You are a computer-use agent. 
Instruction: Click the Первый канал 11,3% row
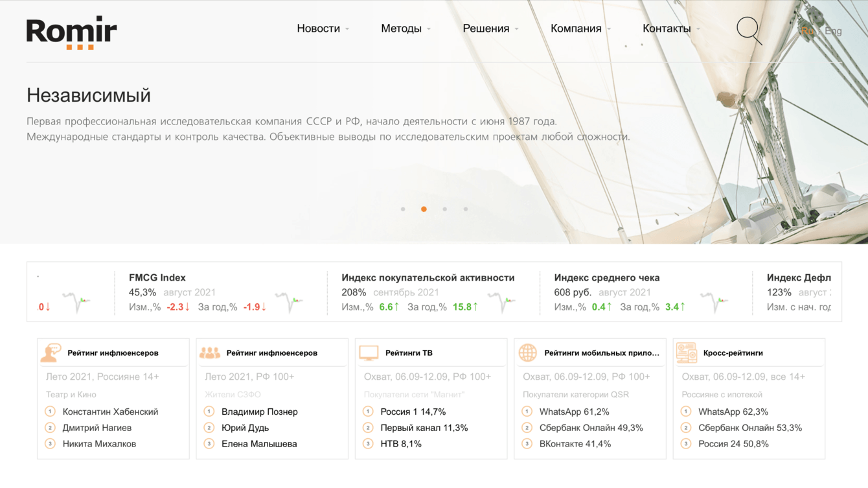(424, 428)
